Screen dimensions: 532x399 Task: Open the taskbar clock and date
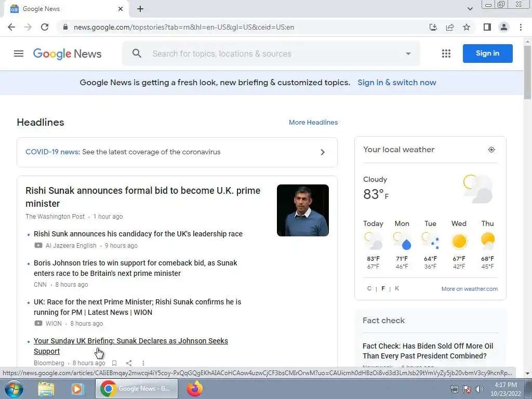[506, 389]
